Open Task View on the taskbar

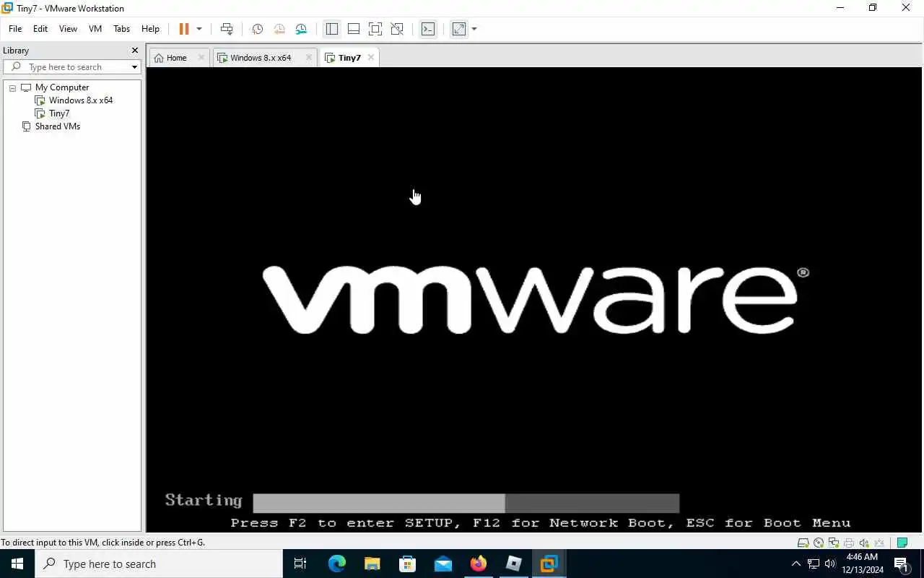pyautogui.click(x=300, y=564)
